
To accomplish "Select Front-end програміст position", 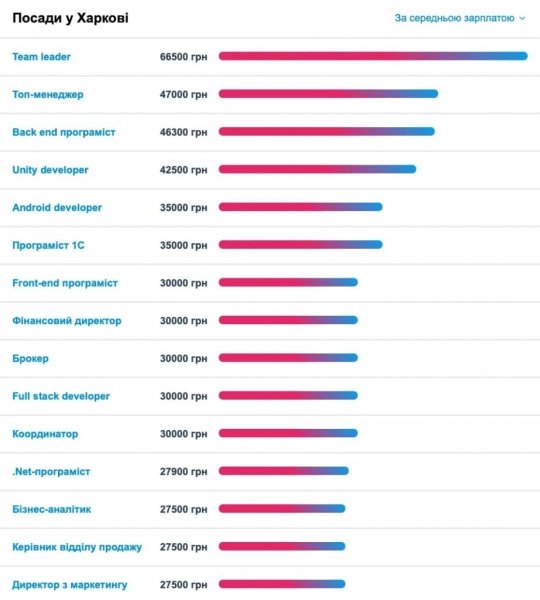I will click(x=65, y=283).
